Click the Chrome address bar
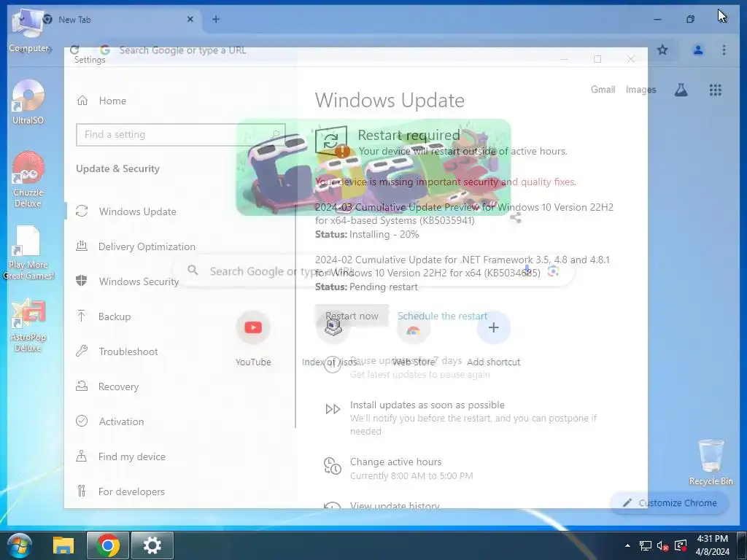747x560 pixels. pos(371,50)
